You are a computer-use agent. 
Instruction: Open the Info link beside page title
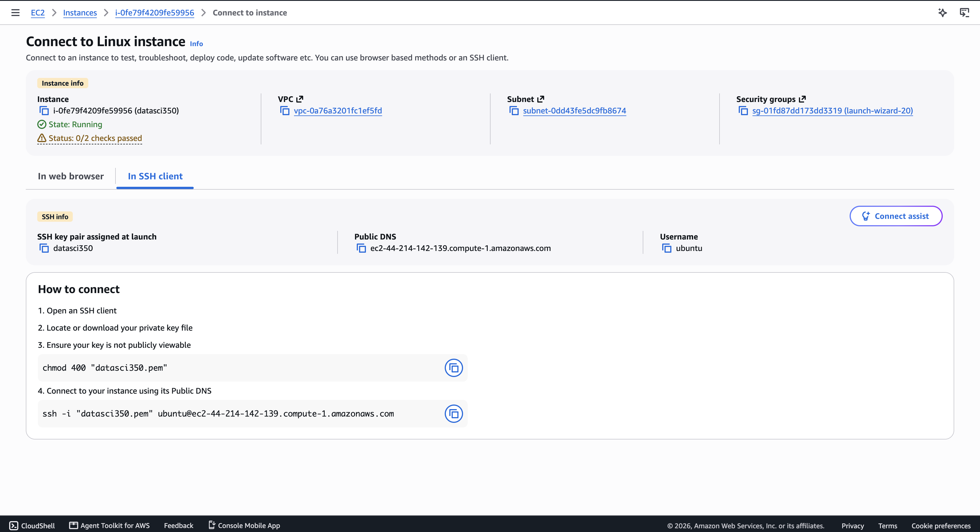[196, 44]
